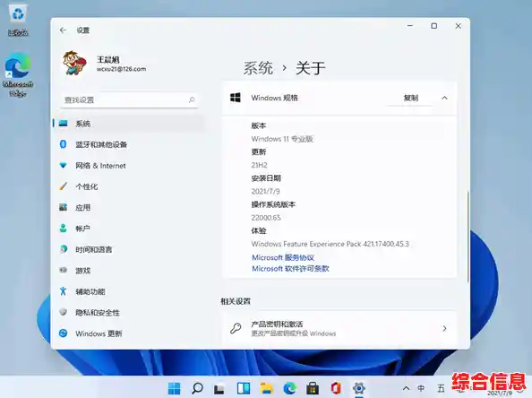Open 隐私和安全性 label in sidebar
Viewport: 532px width, 398px height.
point(98,313)
